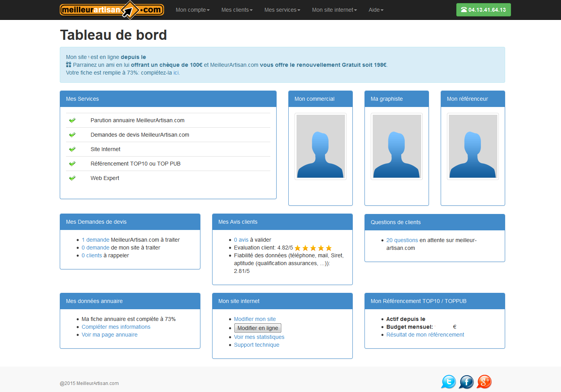The height and width of the screenshot is (392, 561).
Task: Click Modifier mon site link
Action: tap(255, 319)
